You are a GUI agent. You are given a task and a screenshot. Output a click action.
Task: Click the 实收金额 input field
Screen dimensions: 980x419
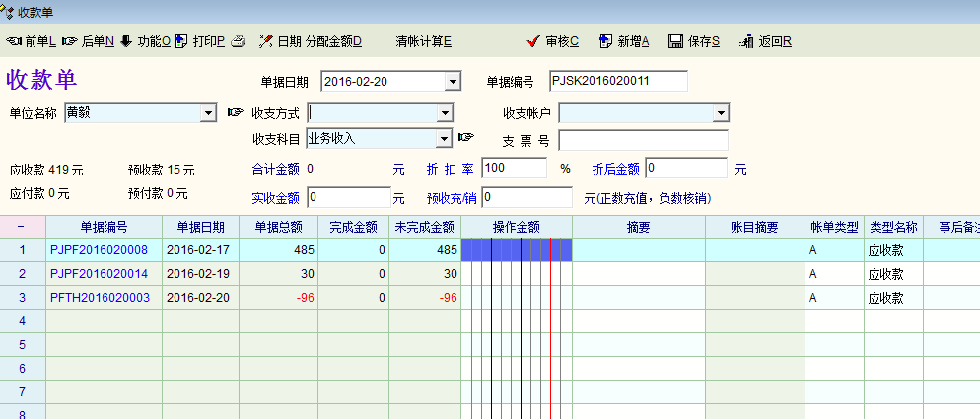(349, 198)
